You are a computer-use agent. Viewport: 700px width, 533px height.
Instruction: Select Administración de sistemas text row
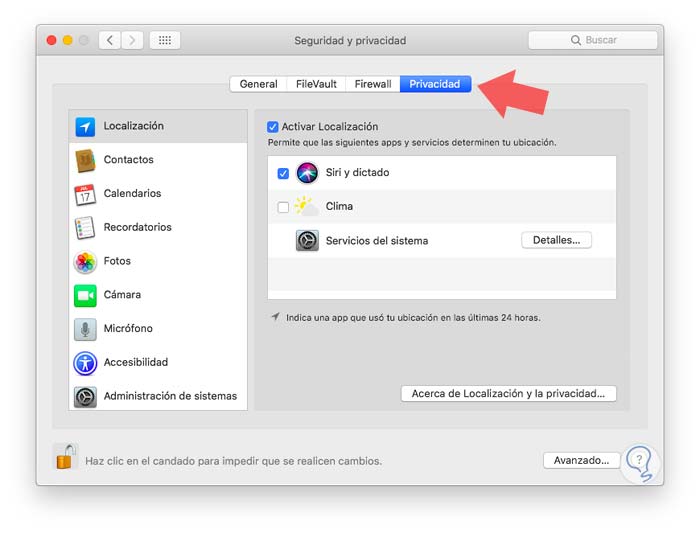pyautogui.click(x=171, y=396)
